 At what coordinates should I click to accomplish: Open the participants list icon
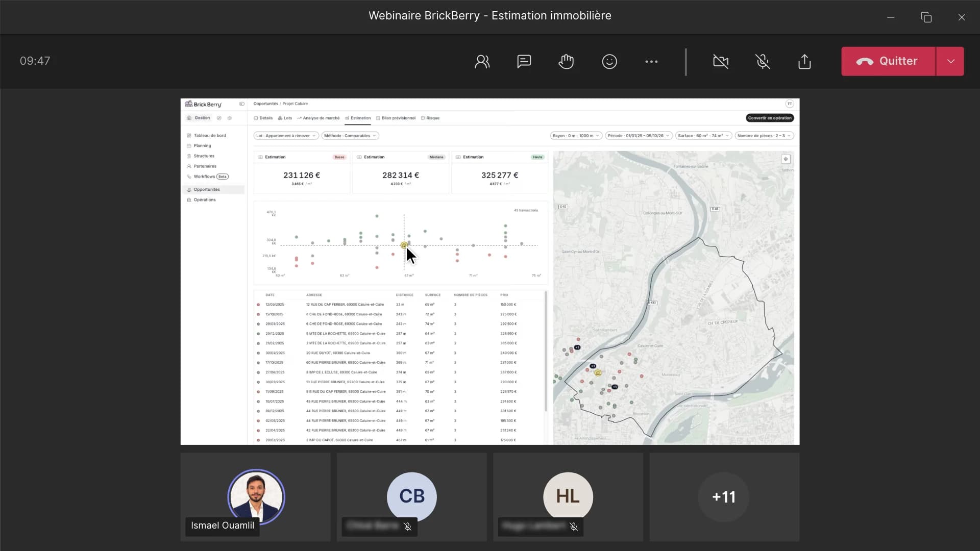click(x=482, y=61)
